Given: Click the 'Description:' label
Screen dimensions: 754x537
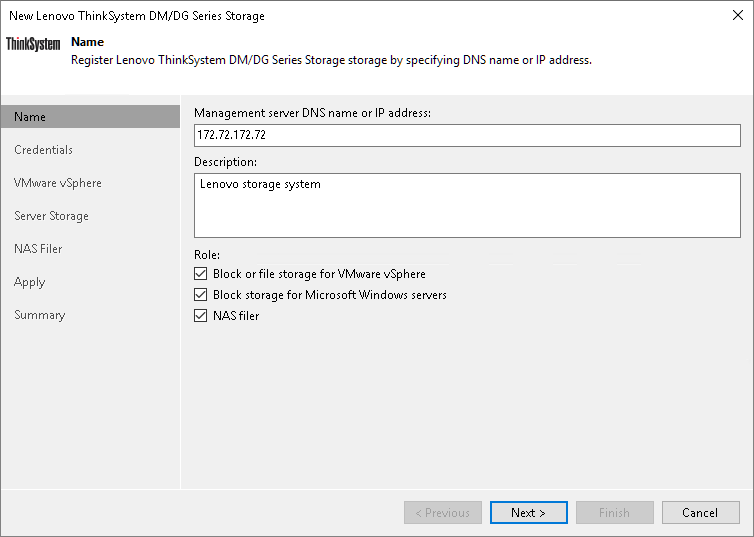Looking at the screenshot, I should (226, 162).
